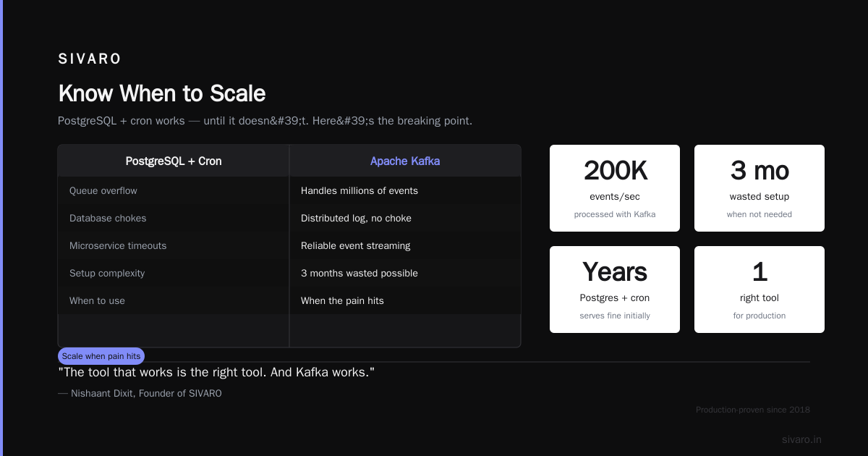Click the "3 mo" stat value

coord(759,171)
